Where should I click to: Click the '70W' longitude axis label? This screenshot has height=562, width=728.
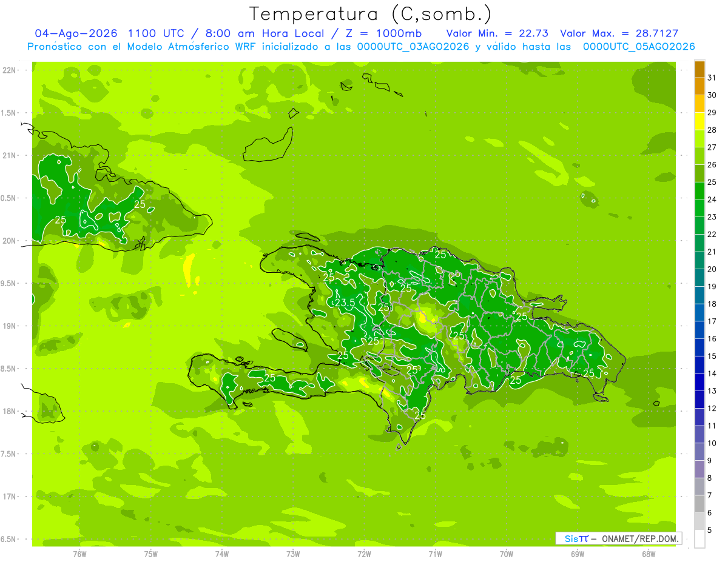point(507,554)
